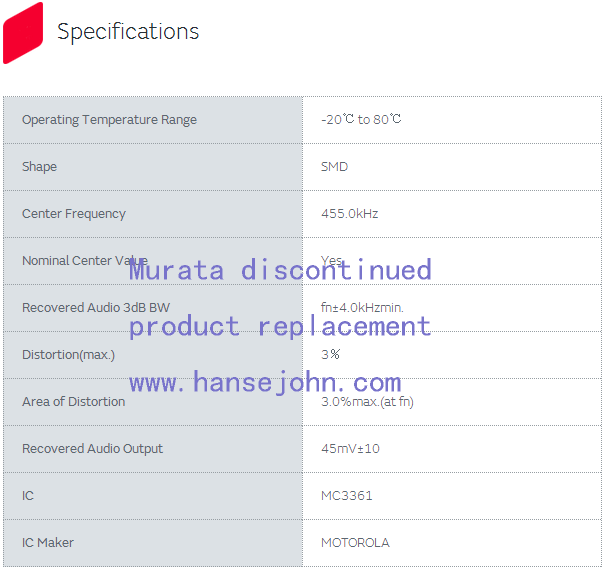
Task: Select the Operating Temperature Range label
Action: tap(109, 120)
